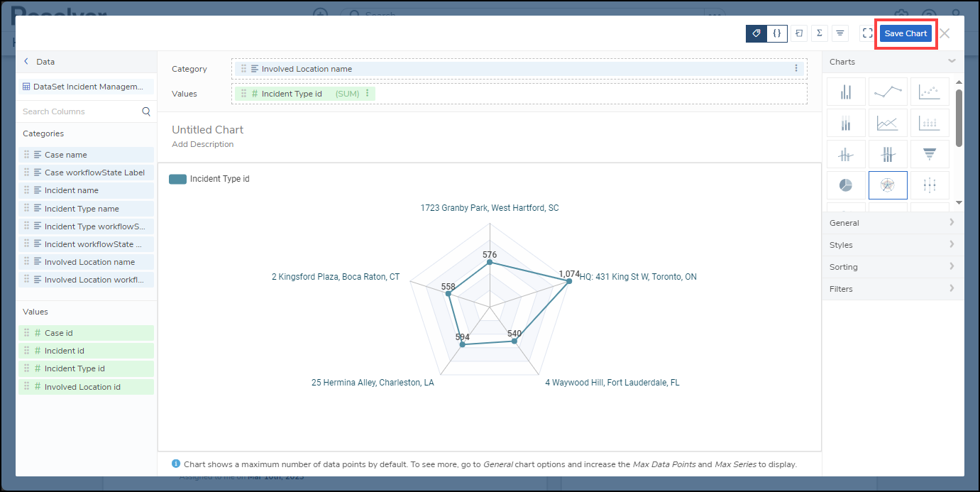Click the 1,074 data point on radar
This screenshot has width=980, height=492.
(568, 282)
